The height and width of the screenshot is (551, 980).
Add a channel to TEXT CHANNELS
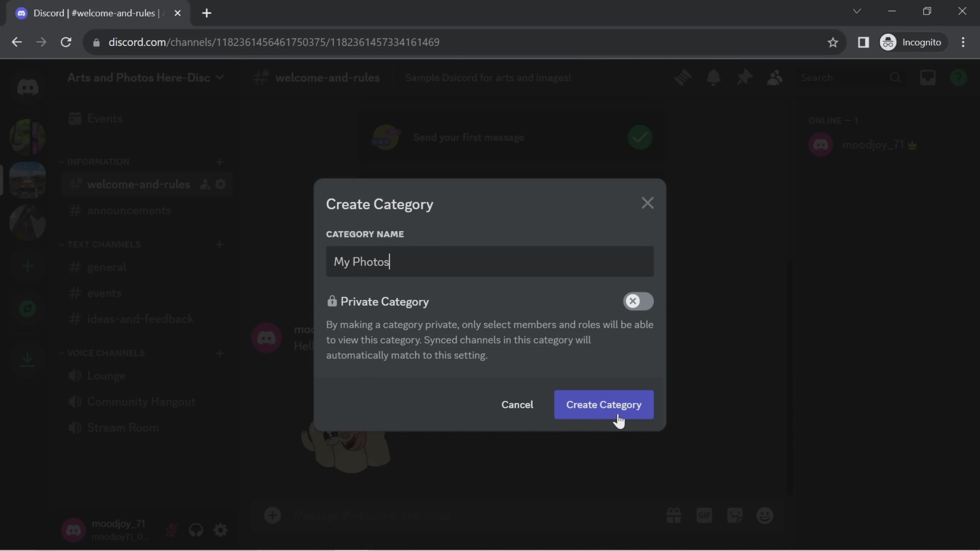click(219, 245)
